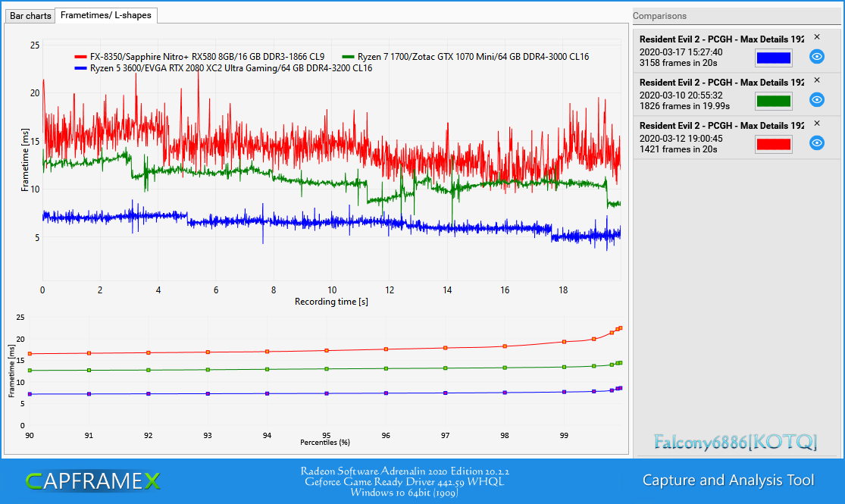Remove the 2020-03-12 19:00:45 comparison entry

point(817,124)
